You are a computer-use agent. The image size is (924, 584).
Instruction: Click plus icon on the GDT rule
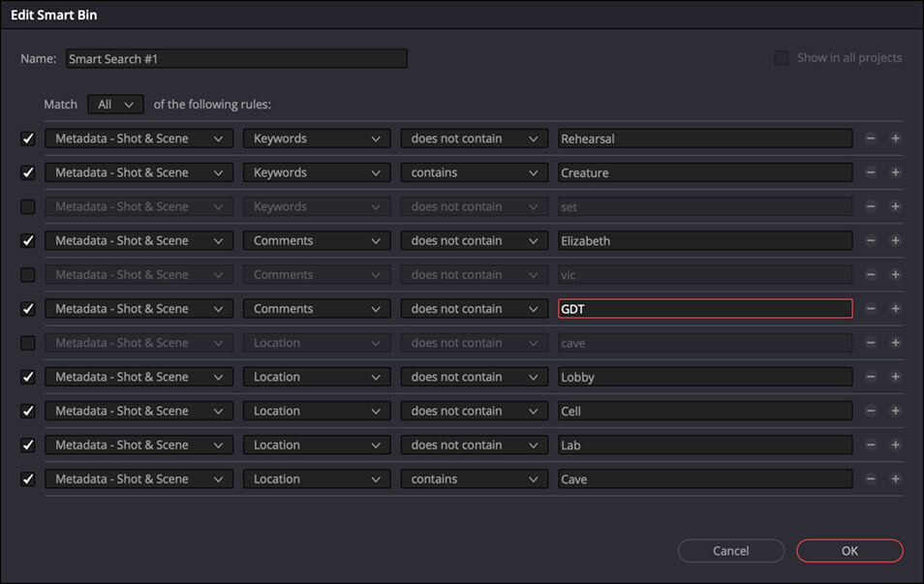[x=895, y=309]
